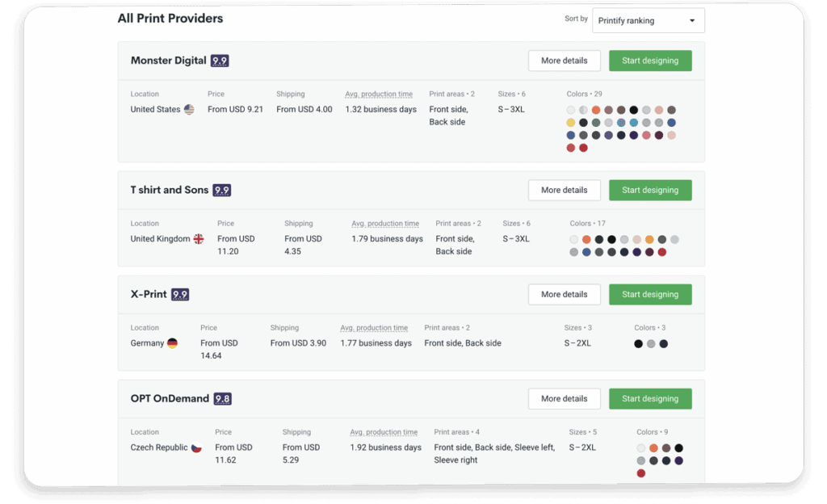This screenshot has height=504, width=827.
Task: Click the shipping value From USD 4.00
Action: pos(304,110)
